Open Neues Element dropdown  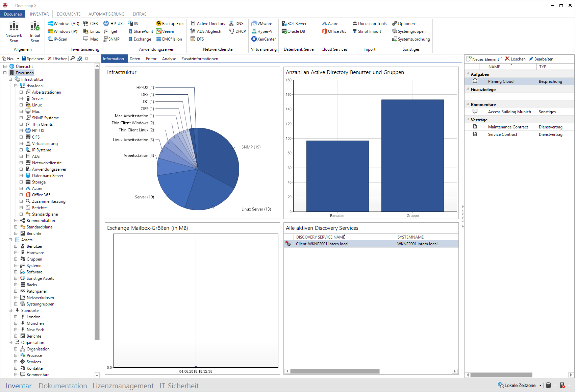pyautogui.click(x=501, y=58)
